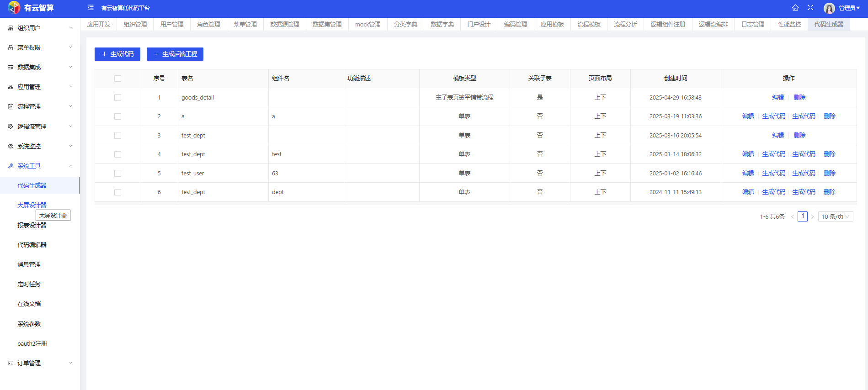The image size is (868, 390).
Task: Check the test_user row checkbox
Action: click(x=117, y=174)
